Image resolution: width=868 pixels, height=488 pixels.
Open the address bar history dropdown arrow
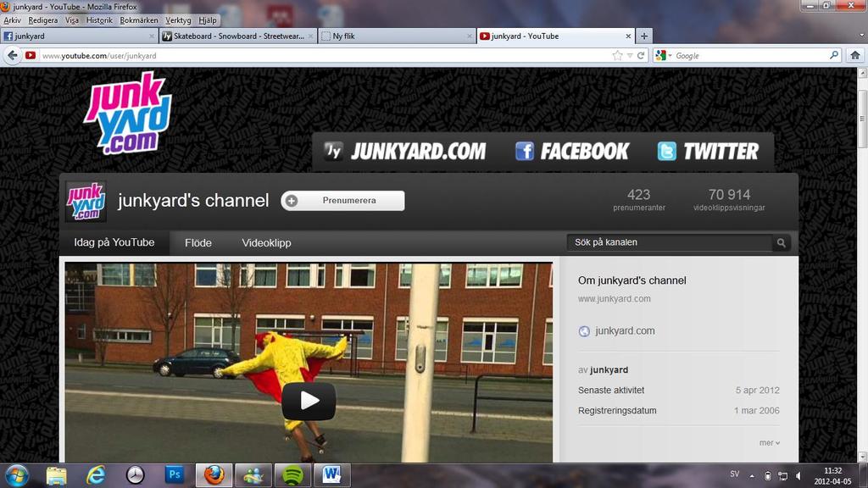coord(630,55)
